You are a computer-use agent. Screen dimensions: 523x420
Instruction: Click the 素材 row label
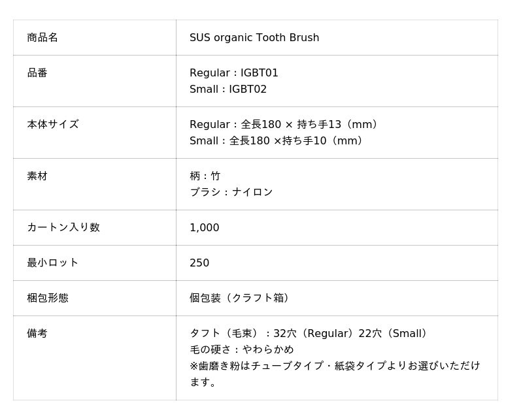[x=37, y=176]
